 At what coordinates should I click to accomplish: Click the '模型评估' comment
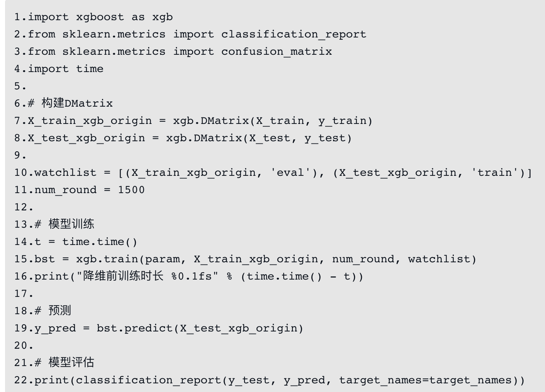(x=71, y=362)
